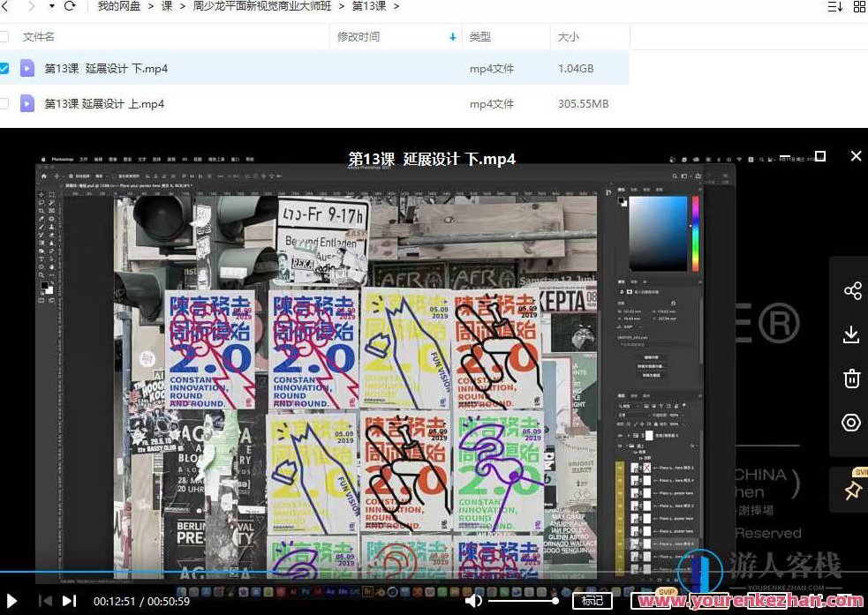Share the video using the share icon
868x615 pixels.
coord(850,290)
